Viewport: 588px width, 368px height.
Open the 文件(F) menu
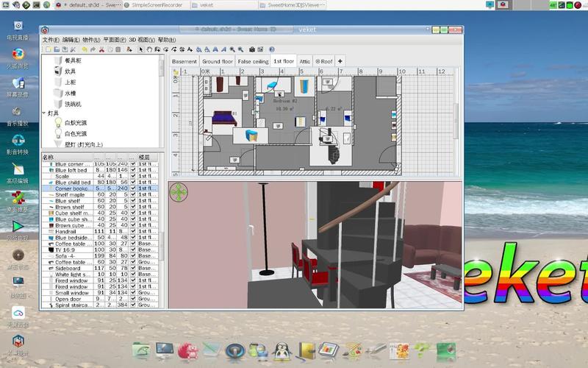51,40
